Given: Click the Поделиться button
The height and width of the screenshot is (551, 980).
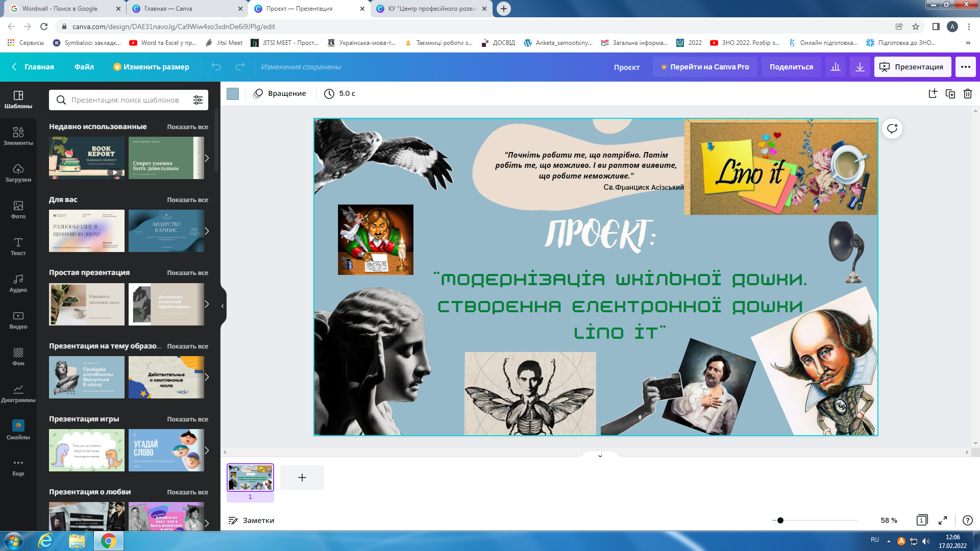Looking at the screenshot, I should [791, 67].
